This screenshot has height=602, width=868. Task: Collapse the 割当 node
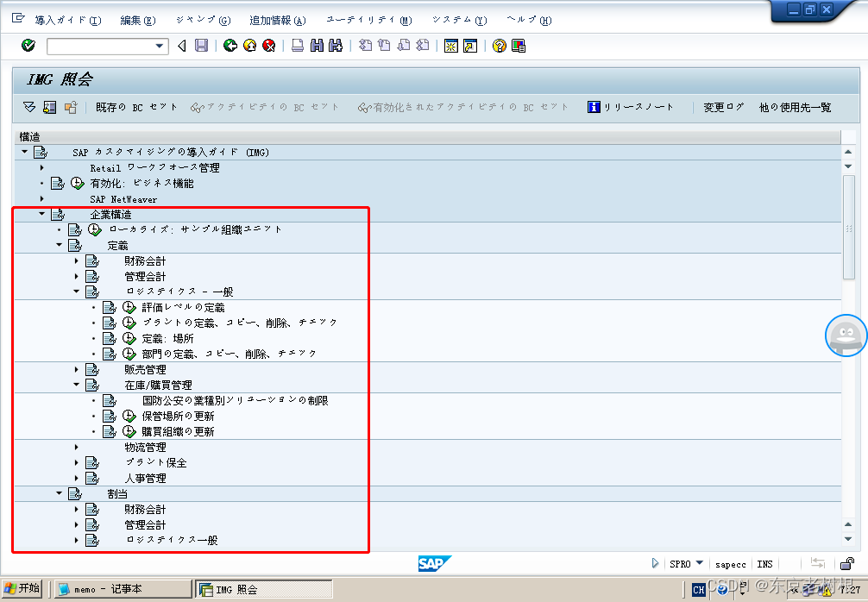[x=59, y=492]
